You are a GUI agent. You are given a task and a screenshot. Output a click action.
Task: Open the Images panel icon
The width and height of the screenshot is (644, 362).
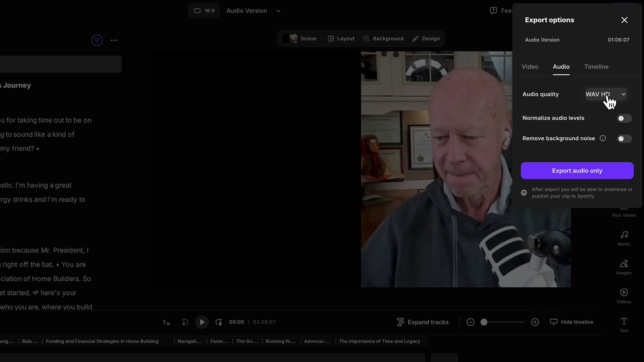coord(624,264)
